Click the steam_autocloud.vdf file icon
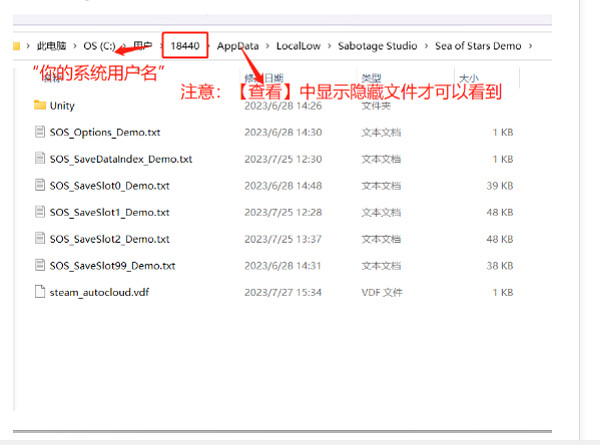This screenshot has width=600, height=445. coord(40,292)
